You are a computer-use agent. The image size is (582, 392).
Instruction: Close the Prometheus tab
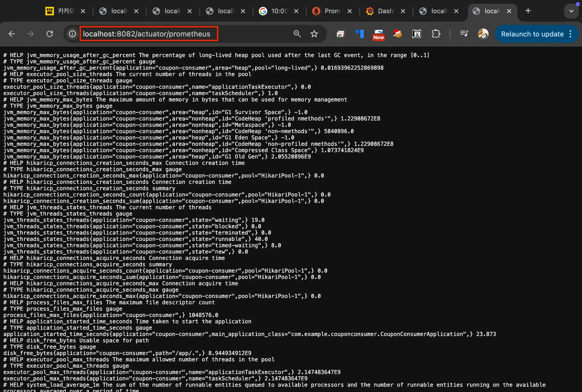point(350,11)
